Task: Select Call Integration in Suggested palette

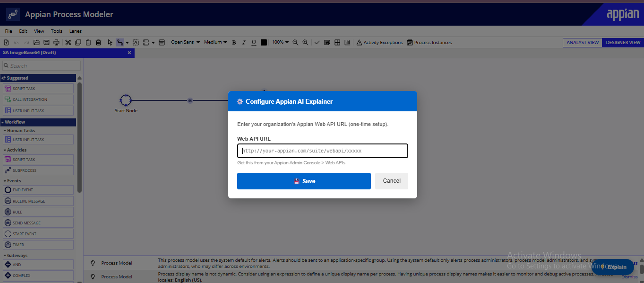Action: click(x=38, y=99)
